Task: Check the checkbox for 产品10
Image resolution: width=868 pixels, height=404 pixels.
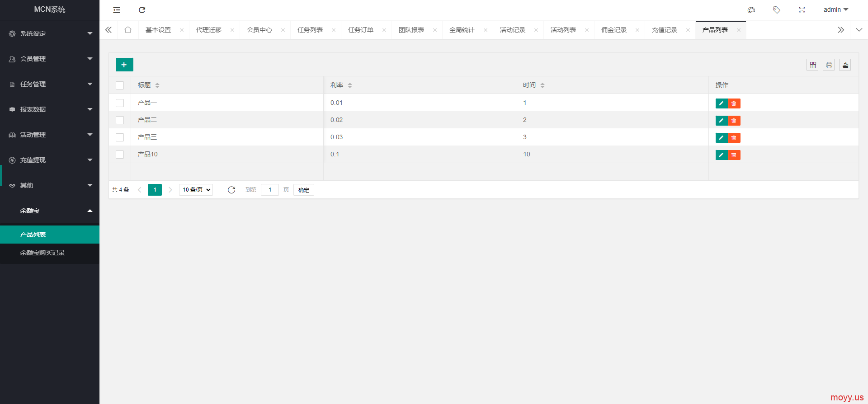Action: click(x=120, y=155)
